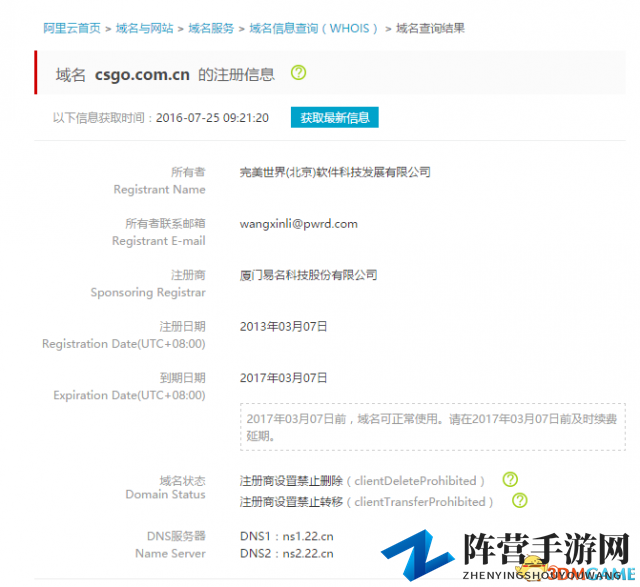Click the Registrant E-mail label

(x=159, y=241)
